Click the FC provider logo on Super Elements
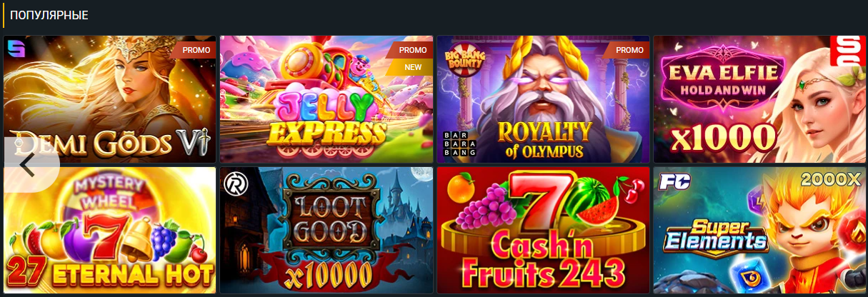This screenshot has height=297, width=868. click(x=668, y=181)
